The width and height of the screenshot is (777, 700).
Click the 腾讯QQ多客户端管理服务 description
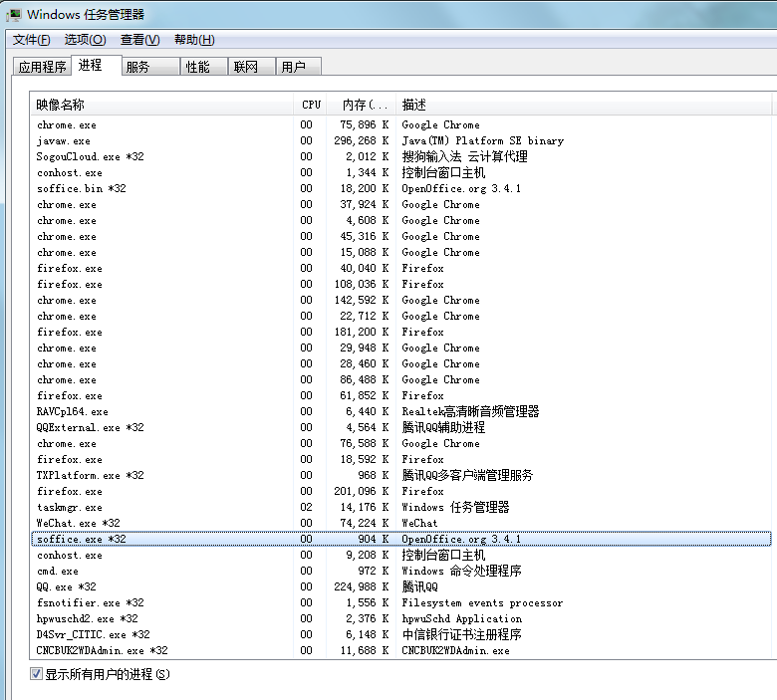point(467,475)
